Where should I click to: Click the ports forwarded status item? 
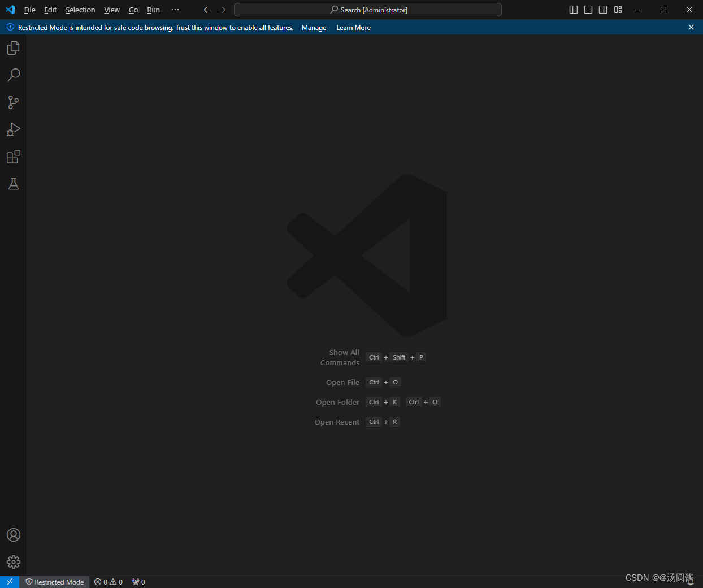pos(138,582)
